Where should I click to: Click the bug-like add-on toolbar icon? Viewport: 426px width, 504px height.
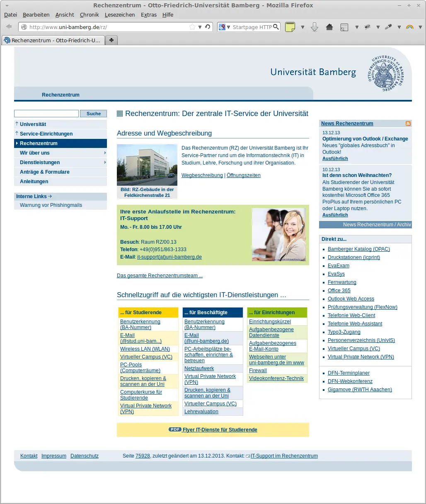pyautogui.click(x=367, y=27)
